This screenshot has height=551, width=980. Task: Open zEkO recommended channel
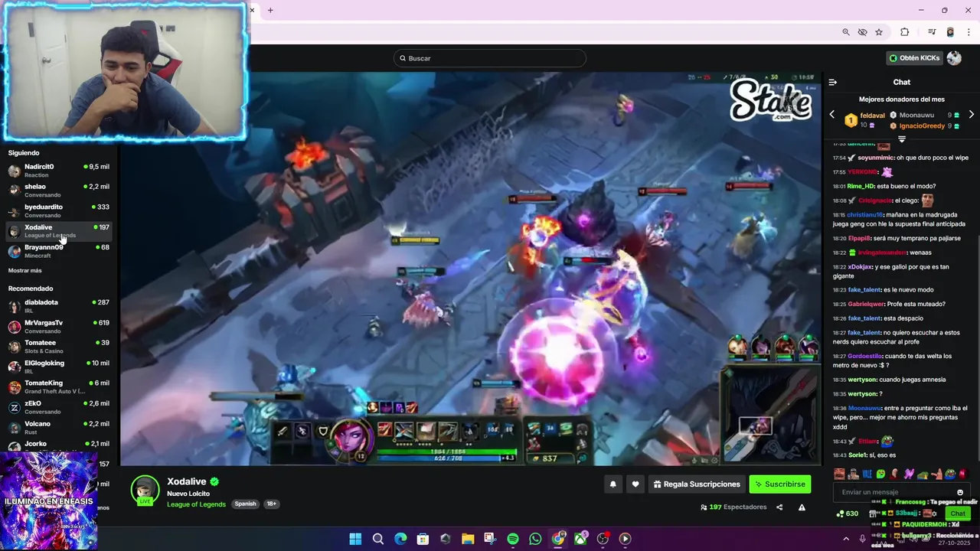click(58, 407)
